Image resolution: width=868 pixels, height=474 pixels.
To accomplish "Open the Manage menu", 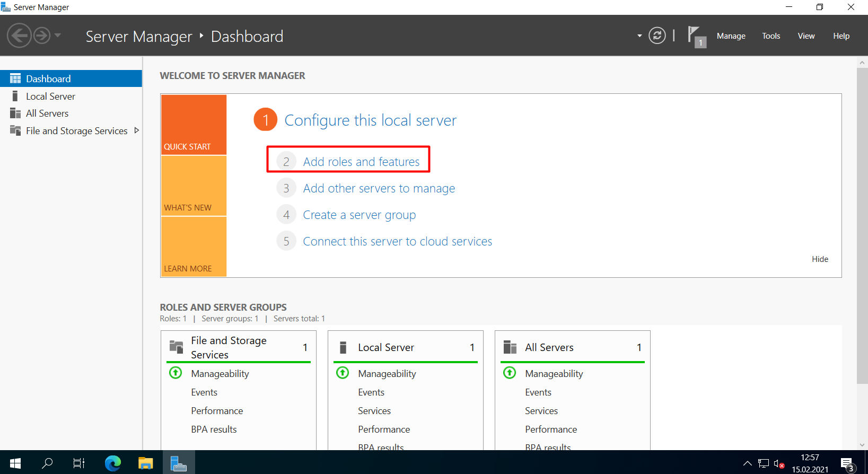I will [731, 36].
